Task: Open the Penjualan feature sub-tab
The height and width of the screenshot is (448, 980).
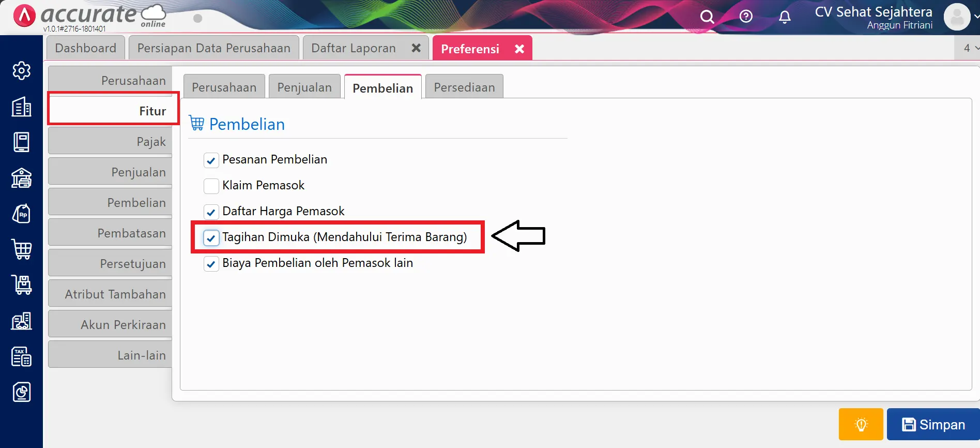Action: [x=304, y=87]
